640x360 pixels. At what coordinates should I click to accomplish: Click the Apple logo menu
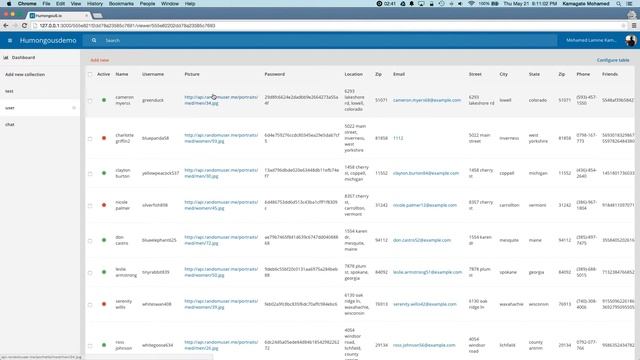coord(9,3)
